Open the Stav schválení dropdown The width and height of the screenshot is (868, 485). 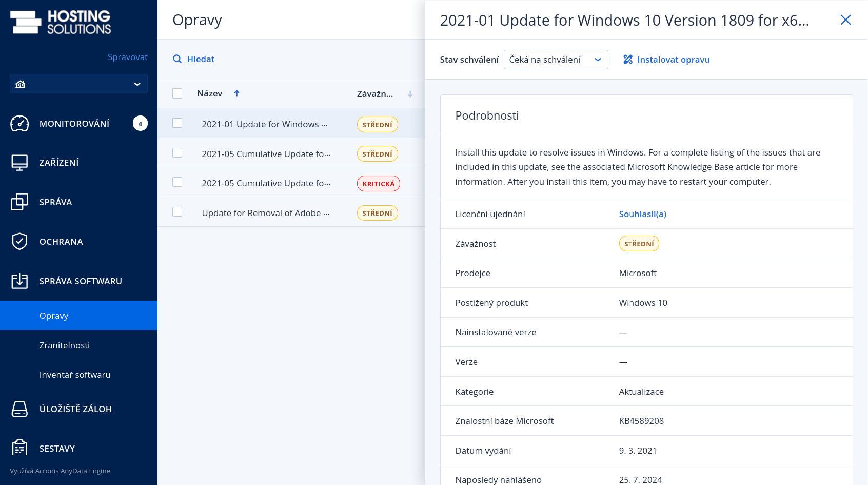556,60
